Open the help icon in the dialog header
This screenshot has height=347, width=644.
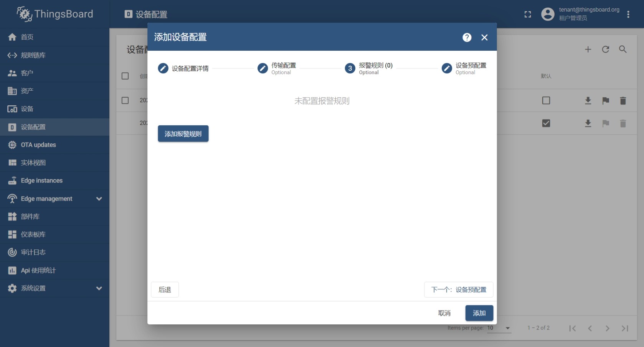coord(467,37)
